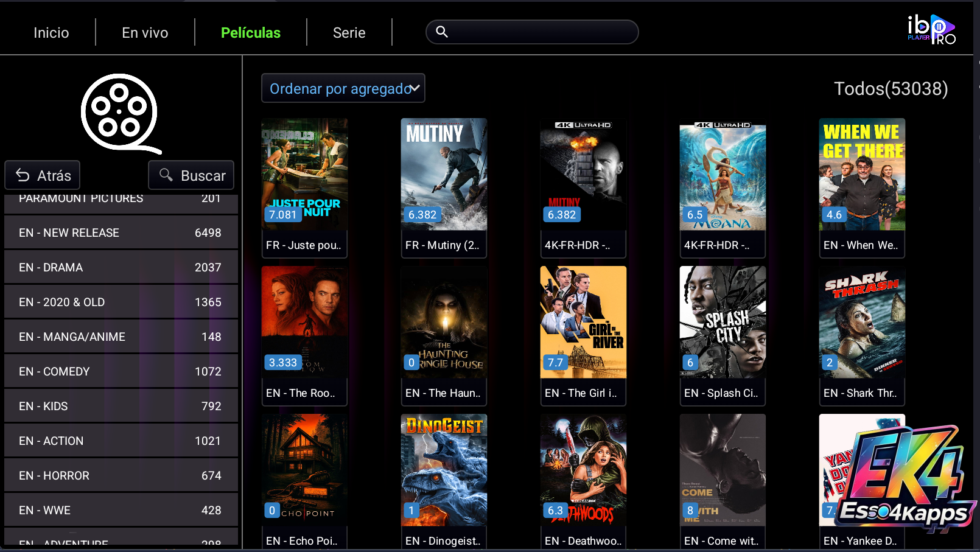Click the search magnifier icon in top bar
Viewport: 980px width, 552px height.
442,32
